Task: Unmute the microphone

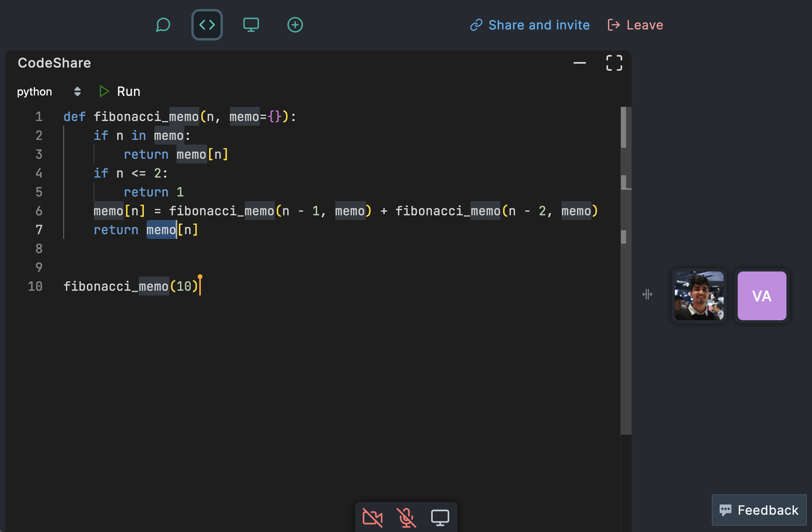Action: tap(406, 517)
